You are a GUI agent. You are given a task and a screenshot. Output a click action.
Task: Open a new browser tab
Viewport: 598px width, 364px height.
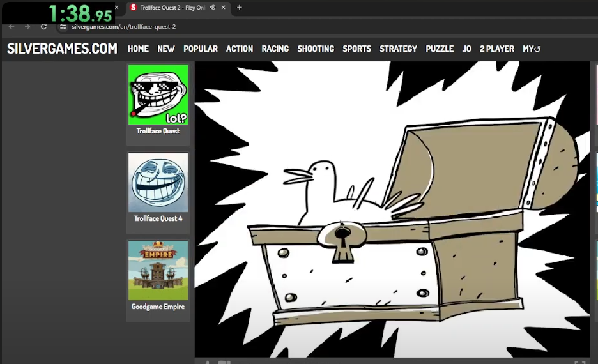240,7
